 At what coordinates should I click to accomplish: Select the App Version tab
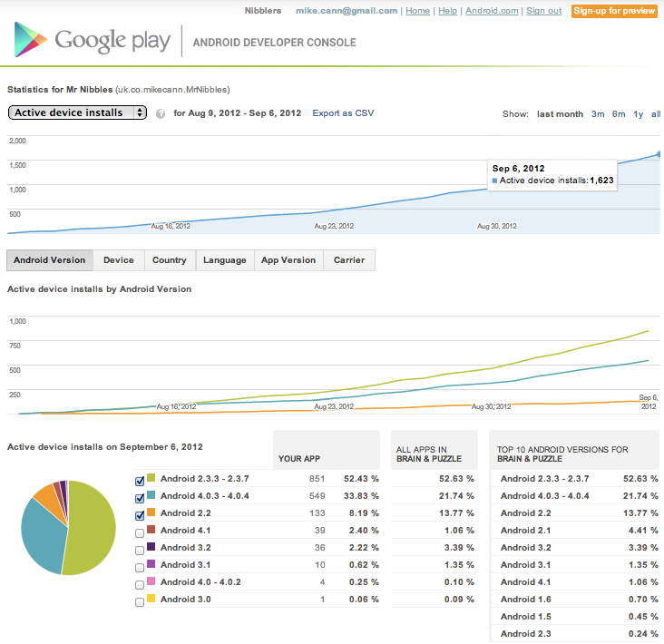click(288, 260)
